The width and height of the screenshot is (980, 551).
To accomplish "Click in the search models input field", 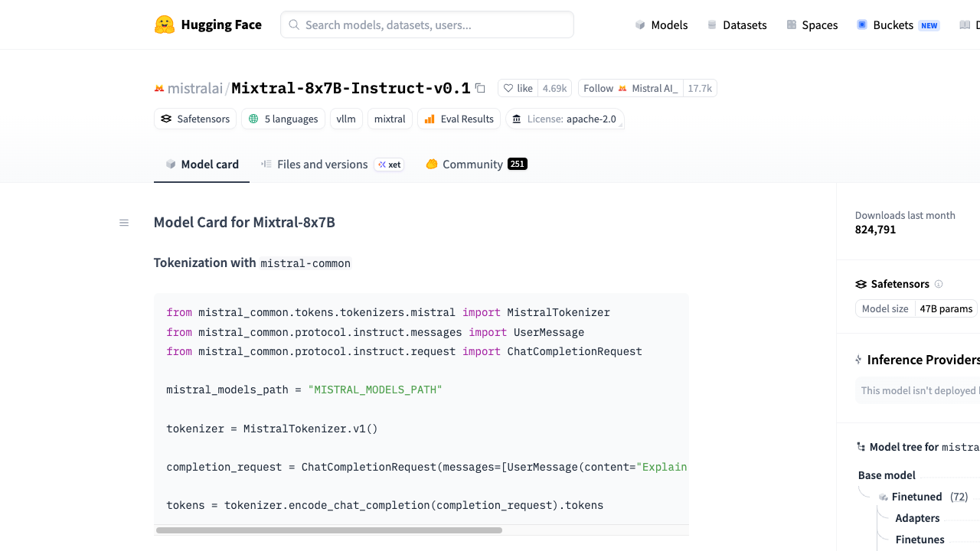I will pyautogui.click(x=427, y=24).
